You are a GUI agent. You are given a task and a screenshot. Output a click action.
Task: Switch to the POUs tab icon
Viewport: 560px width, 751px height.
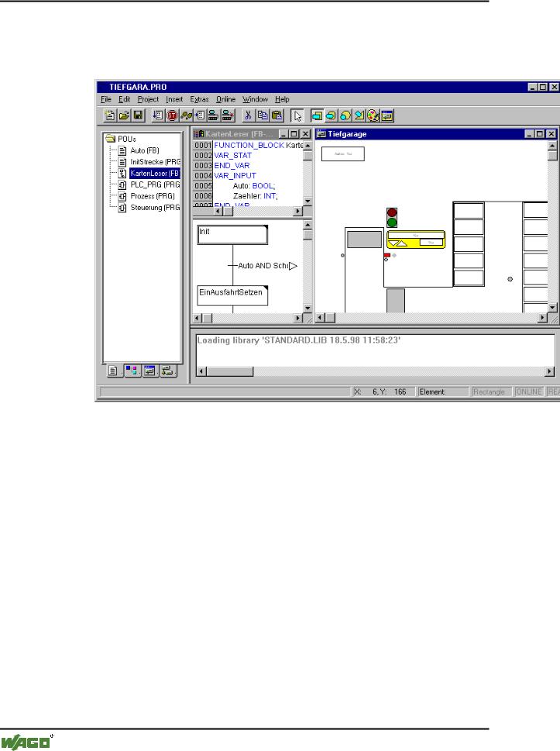point(113,370)
